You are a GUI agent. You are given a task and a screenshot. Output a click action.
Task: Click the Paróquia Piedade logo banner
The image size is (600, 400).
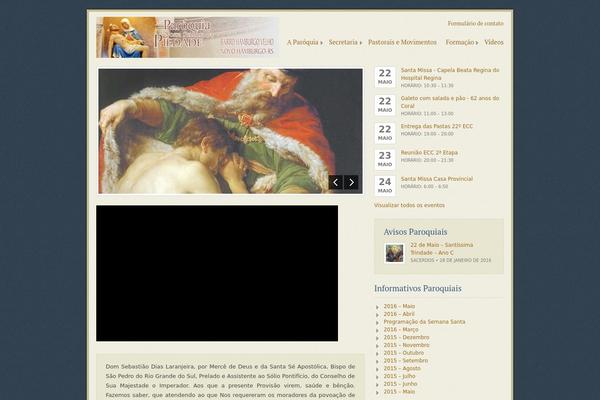pyautogui.click(x=187, y=37)
